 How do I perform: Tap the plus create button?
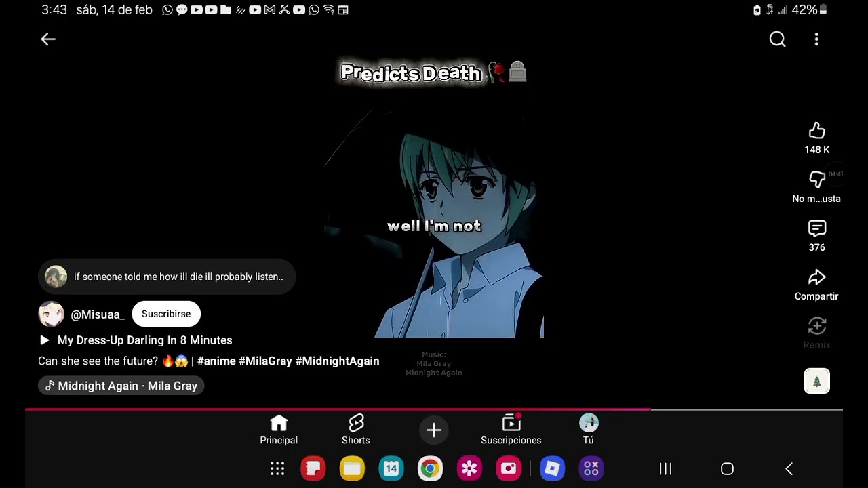click(434, 430)
